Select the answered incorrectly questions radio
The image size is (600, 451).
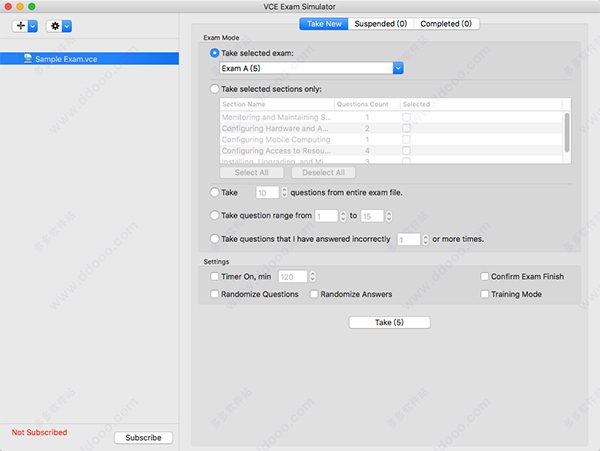[x=215, y=239]
